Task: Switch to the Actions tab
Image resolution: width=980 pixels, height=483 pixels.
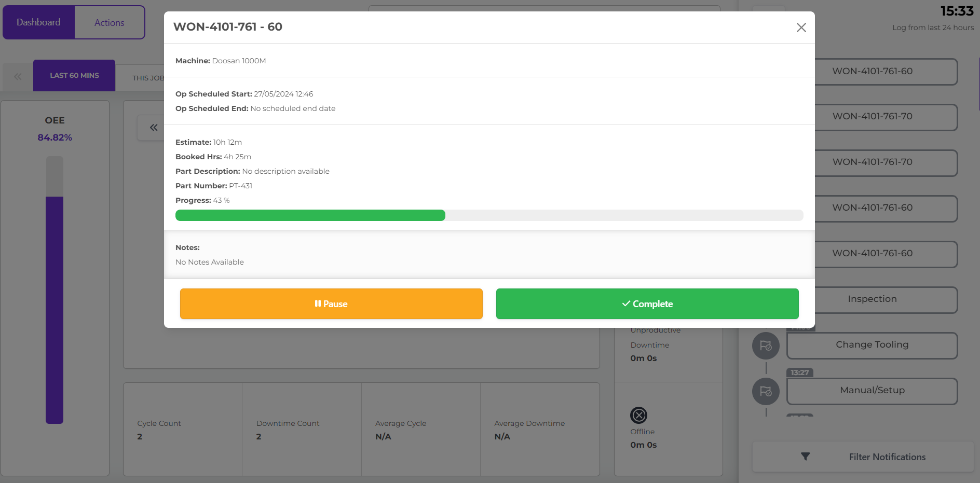Action: click(x=109, y=22)
